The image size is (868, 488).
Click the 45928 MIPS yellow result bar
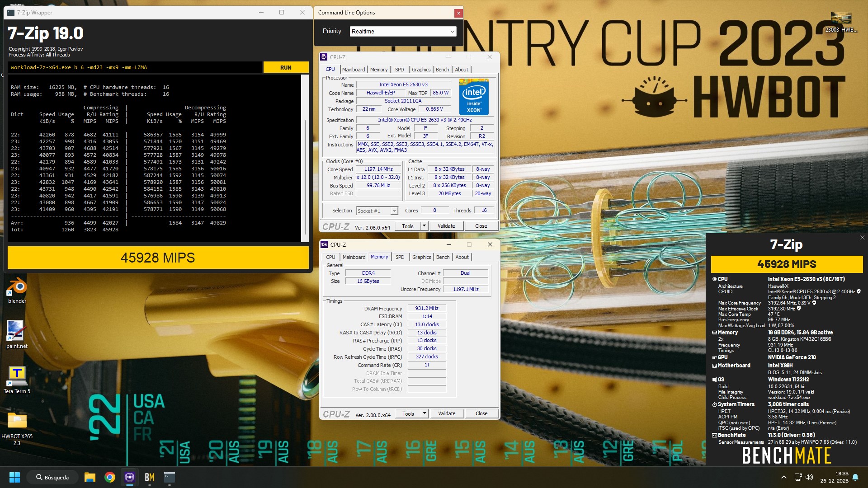(158, 258)
